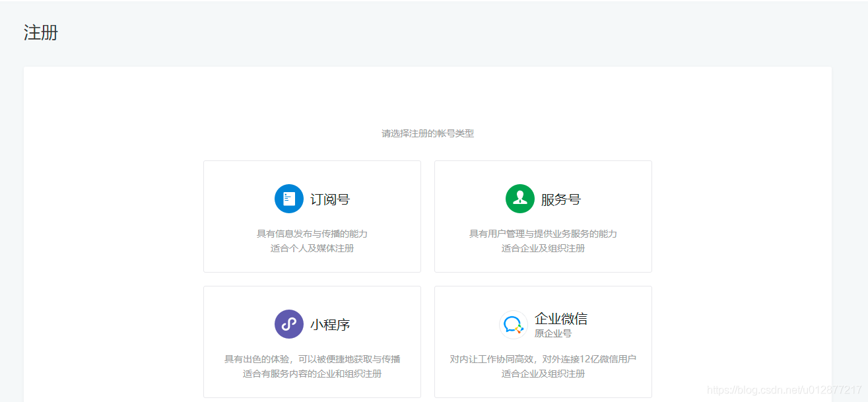Open 适合企业及组织注册 link under 服务号
868x402 pixels.
pyautogui.click(x=543, y=248)
